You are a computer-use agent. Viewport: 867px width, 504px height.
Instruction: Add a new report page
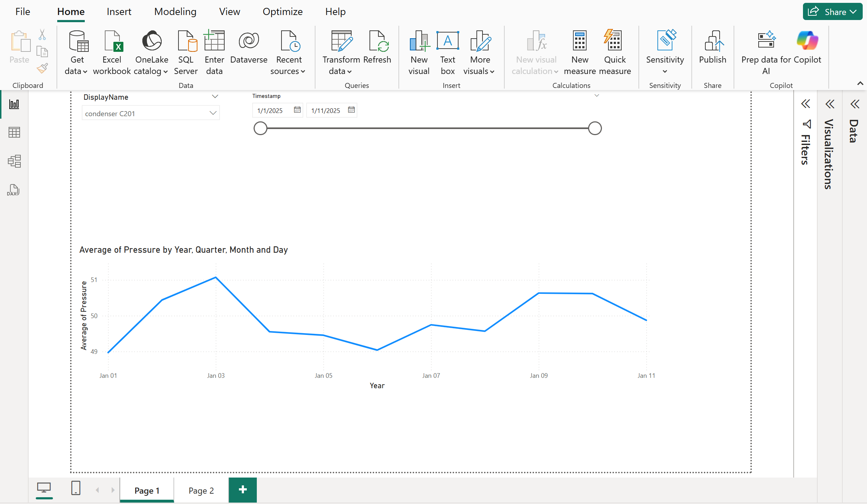pyautogui.click(x=243, y=490)
